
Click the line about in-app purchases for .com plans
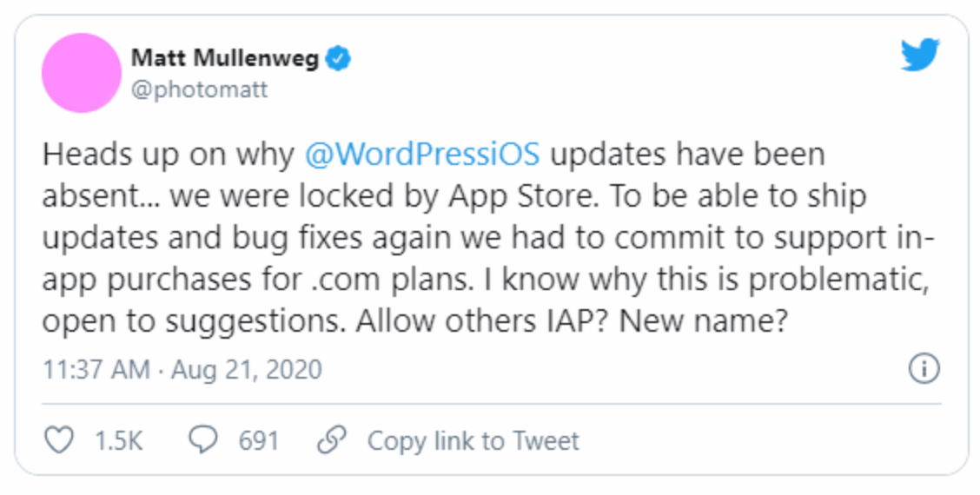(x=485, y=280)
